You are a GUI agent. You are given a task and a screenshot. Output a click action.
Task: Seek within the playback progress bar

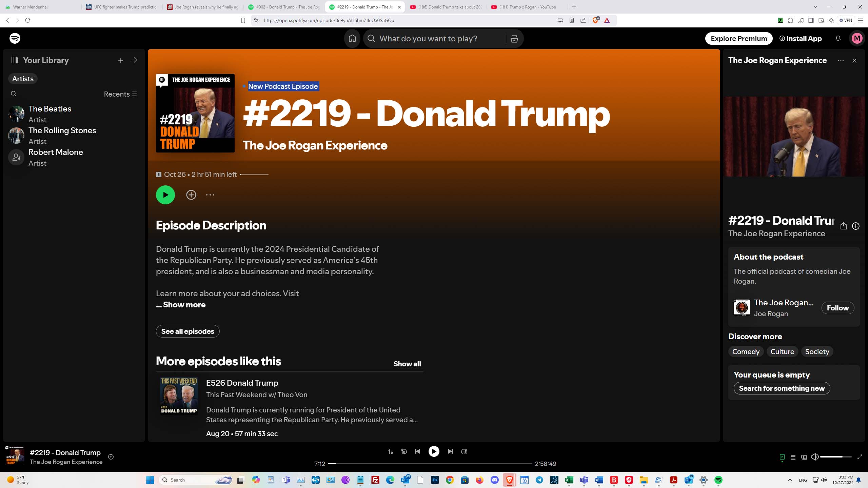tap(430, 464)
